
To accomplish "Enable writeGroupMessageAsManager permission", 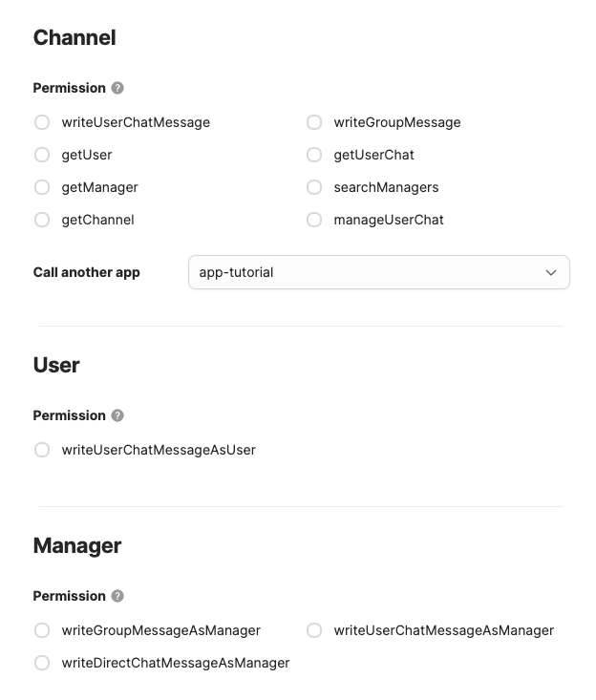I will point(42,630).
